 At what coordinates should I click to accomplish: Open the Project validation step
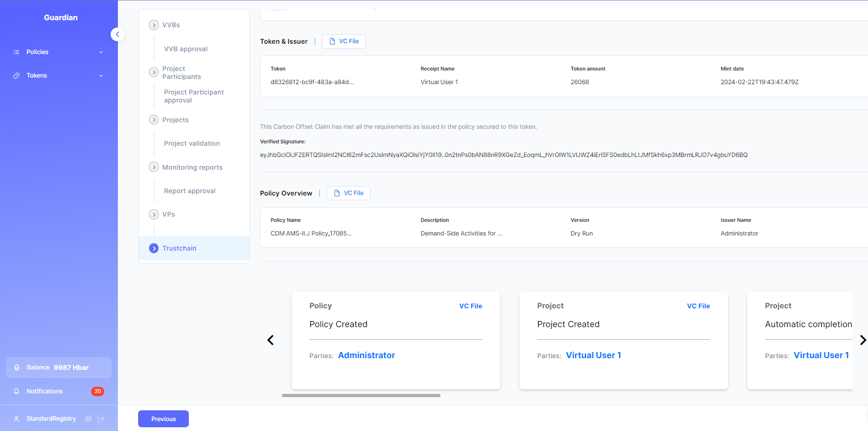192,143
